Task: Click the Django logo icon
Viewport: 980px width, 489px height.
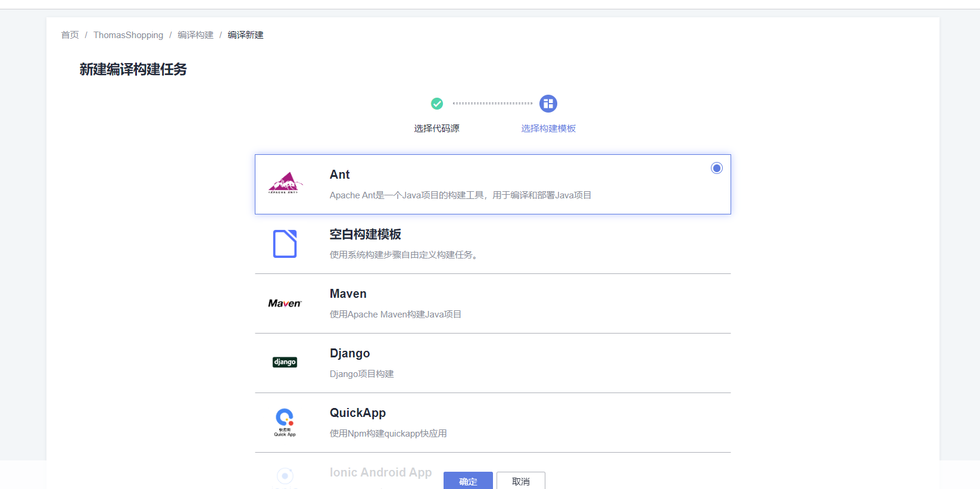Action: [285, 362]
